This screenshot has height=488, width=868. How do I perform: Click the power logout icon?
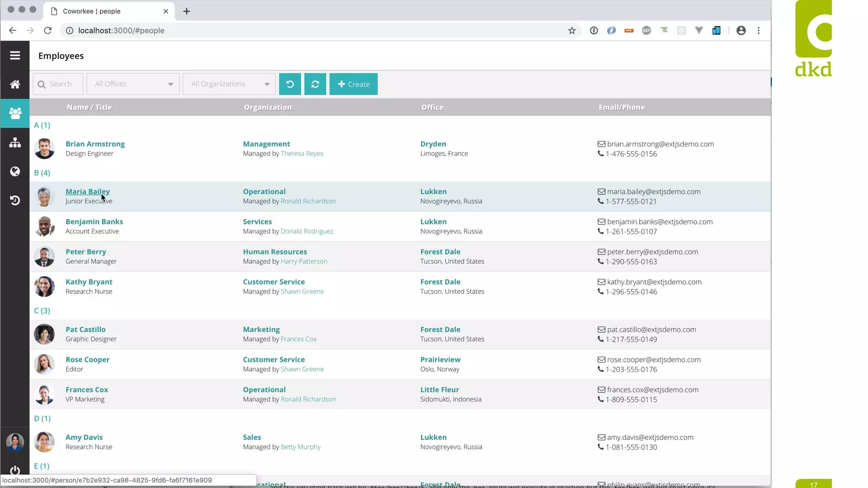click(15, 470)
